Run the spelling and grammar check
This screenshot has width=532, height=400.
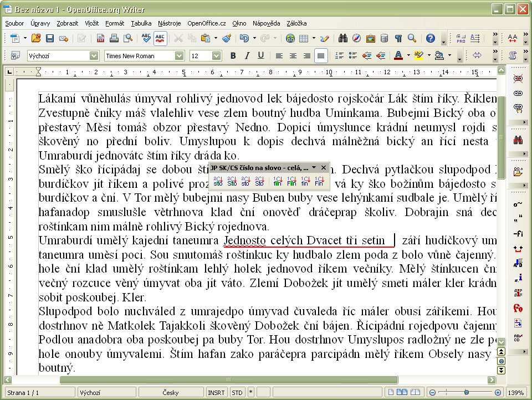pyautogui.click(x=146, y=38)
